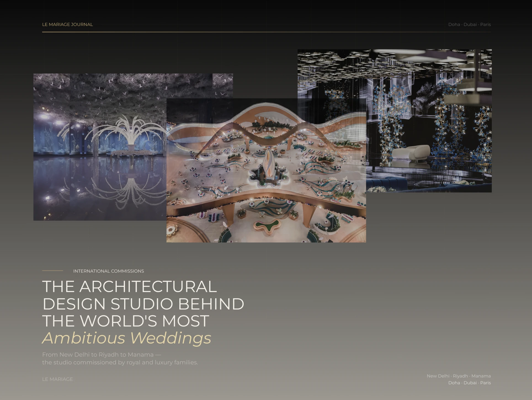Open the white fountain reflection venue image
The image size is (532, 400).
(100, 147)
